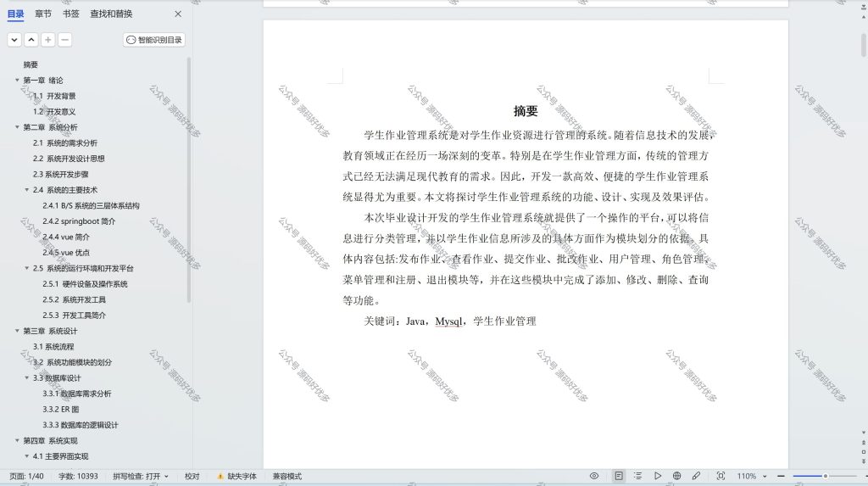Image resolution: width=868 pixels, height=486 pixels.
Task: Click zoom out minus button
Action: click(781, 476)
